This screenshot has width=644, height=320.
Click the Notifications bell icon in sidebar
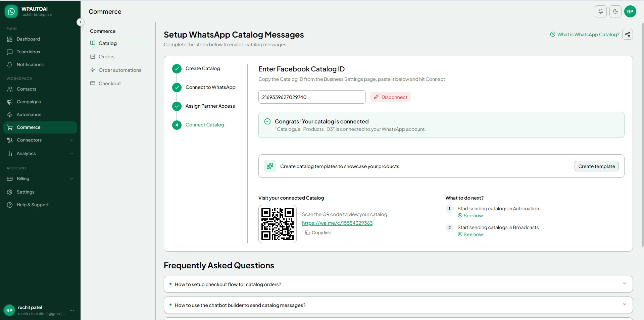pyautogui.click(x=10, y=65)
